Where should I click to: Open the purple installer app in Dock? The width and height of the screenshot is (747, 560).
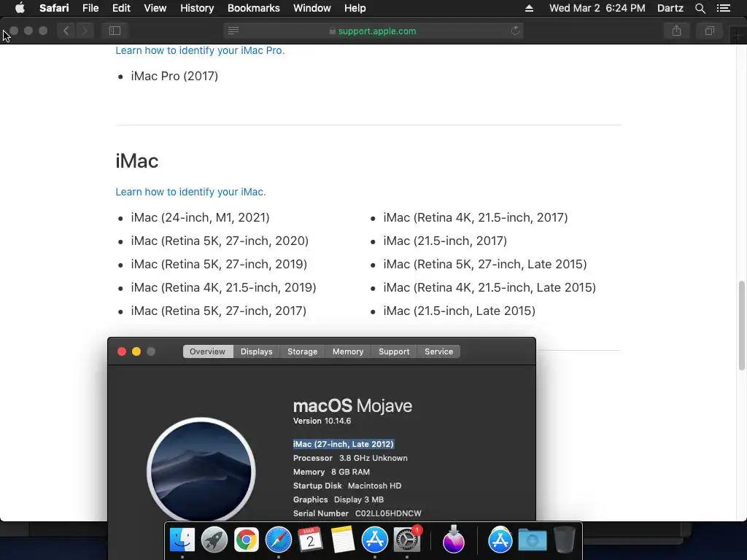(x=454, y=540)
